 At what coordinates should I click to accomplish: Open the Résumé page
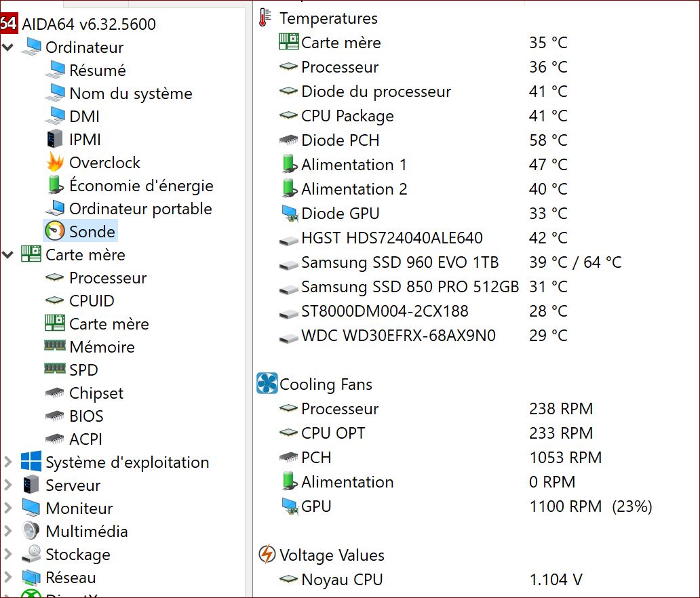97,70
